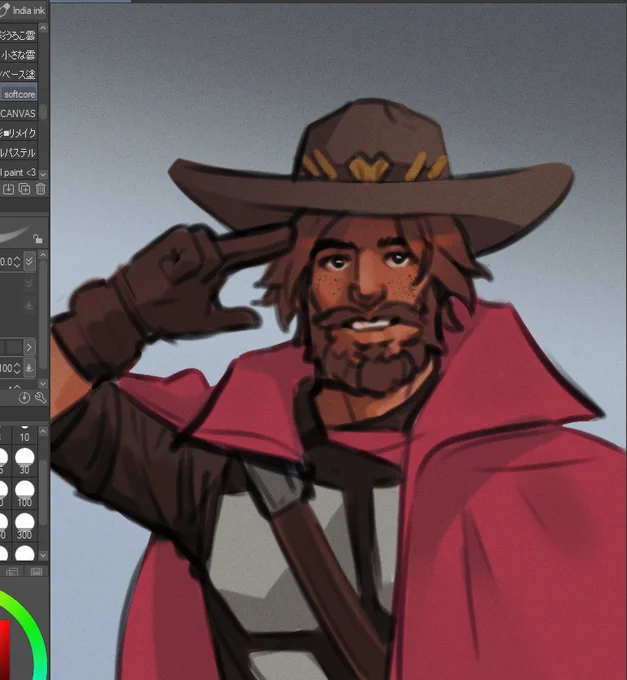
Task: Delete the selected sub tool with trash icon
Action: point(40,189)
